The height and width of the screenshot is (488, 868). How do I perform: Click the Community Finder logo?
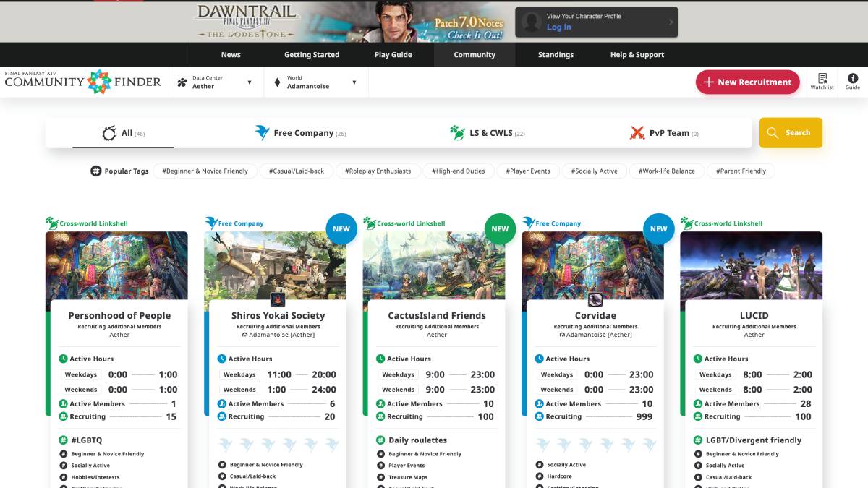coord(82,82)
